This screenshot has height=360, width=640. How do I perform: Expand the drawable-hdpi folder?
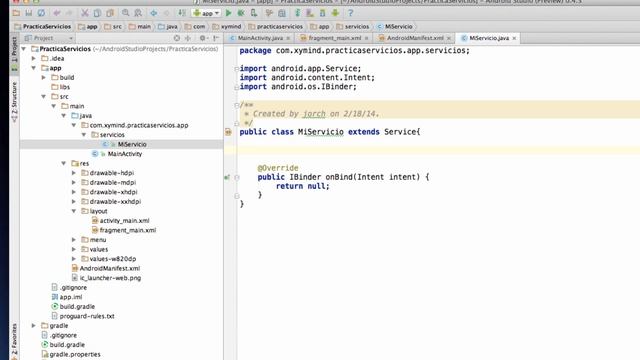pyautogui.click(x=74, y=173)
